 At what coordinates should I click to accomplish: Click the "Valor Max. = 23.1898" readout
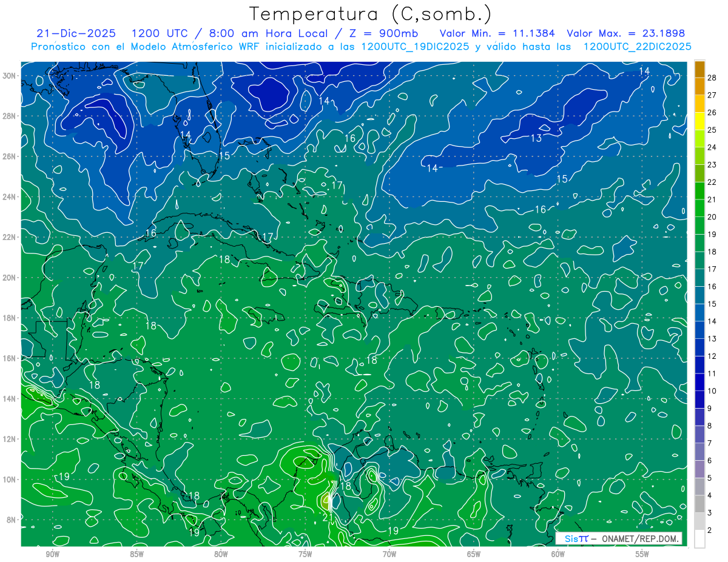625,33
